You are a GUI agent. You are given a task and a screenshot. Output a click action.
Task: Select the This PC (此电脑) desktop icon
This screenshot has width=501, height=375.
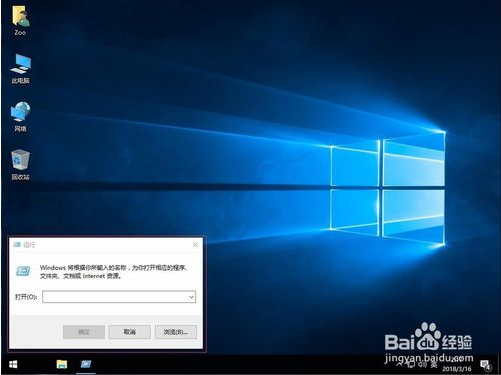[x=20, y=68]
